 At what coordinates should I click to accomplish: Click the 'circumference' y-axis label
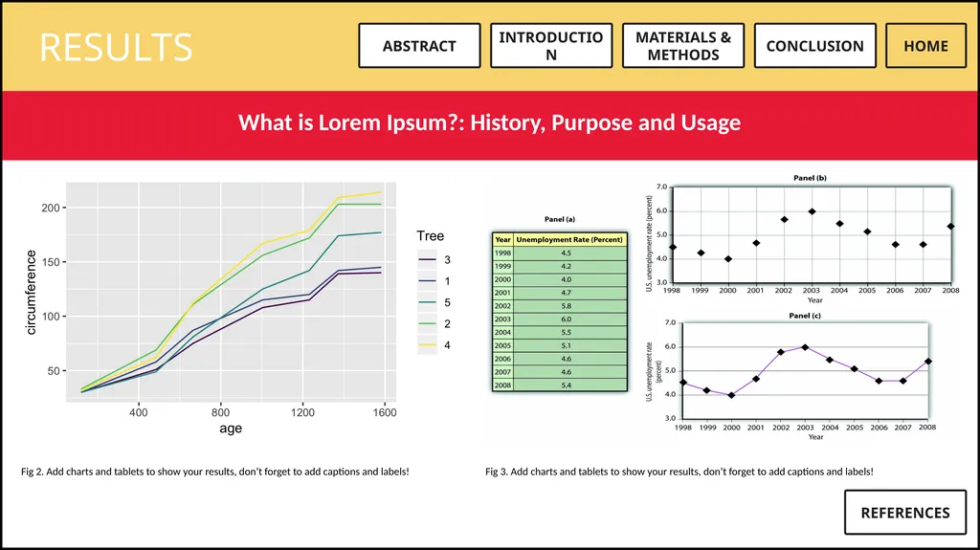32,292
